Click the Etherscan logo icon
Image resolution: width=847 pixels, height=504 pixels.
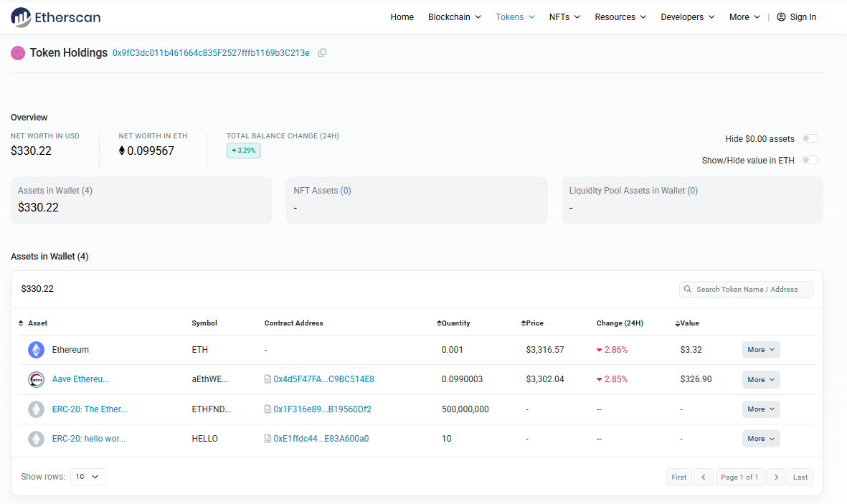(x=21, y=17)
